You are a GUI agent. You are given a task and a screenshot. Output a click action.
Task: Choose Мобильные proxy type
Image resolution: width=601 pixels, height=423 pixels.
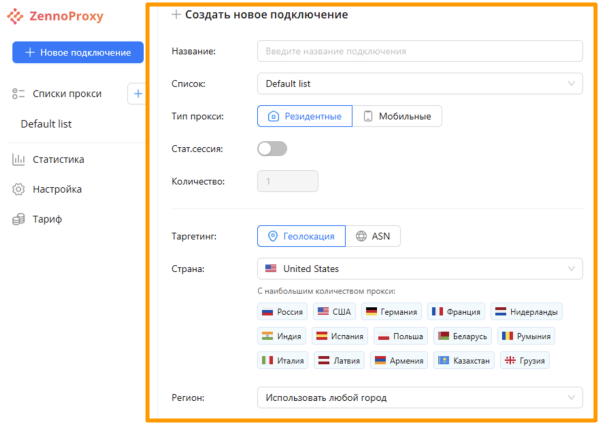(397, 117)
